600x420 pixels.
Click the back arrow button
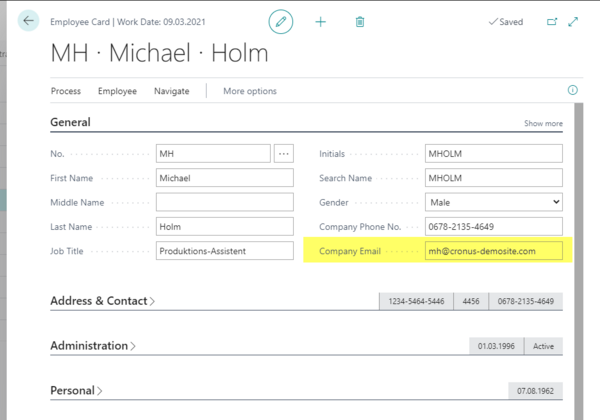tap(28, 21)
